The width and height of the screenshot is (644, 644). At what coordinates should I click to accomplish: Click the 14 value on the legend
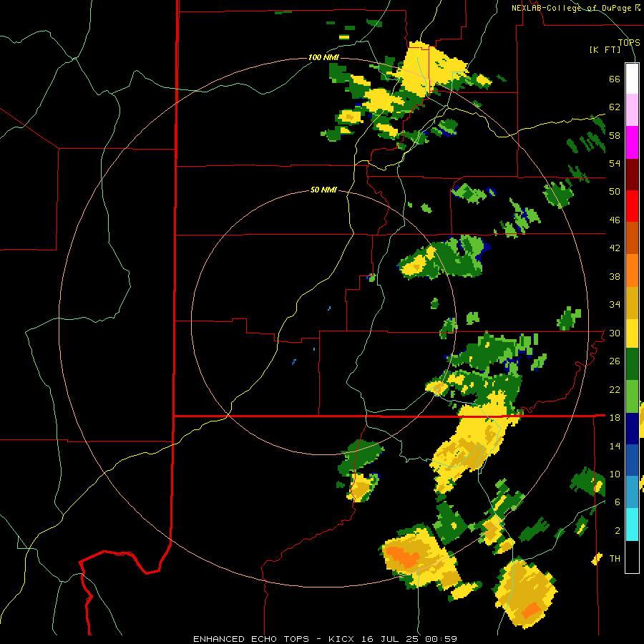(x=615, y=446)
